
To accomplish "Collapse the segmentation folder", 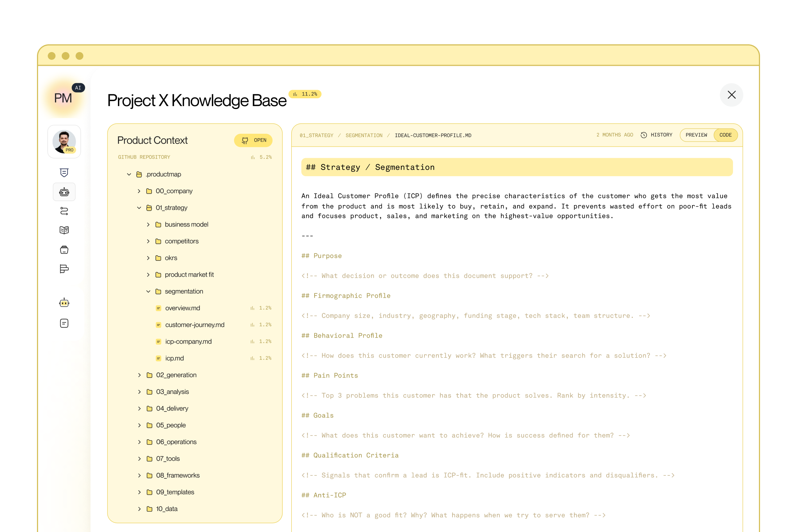I will (x=148, y=291).
